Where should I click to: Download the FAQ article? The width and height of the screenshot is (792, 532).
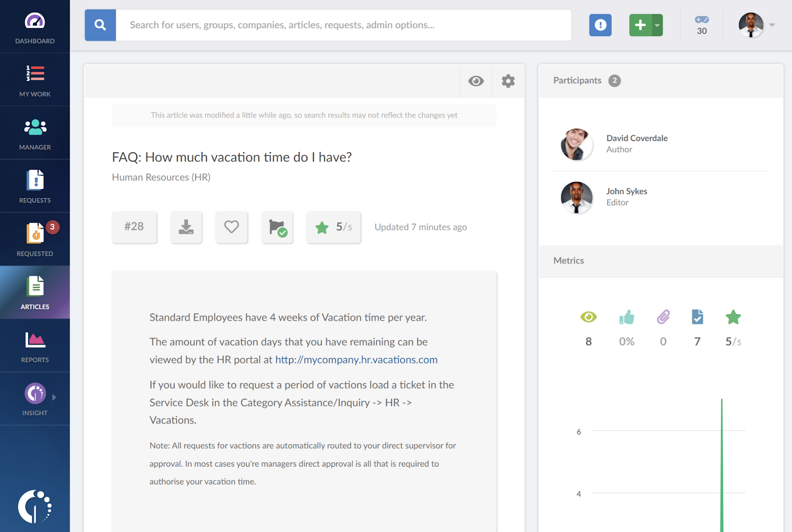pyautogui.click(x=186, y=227)
